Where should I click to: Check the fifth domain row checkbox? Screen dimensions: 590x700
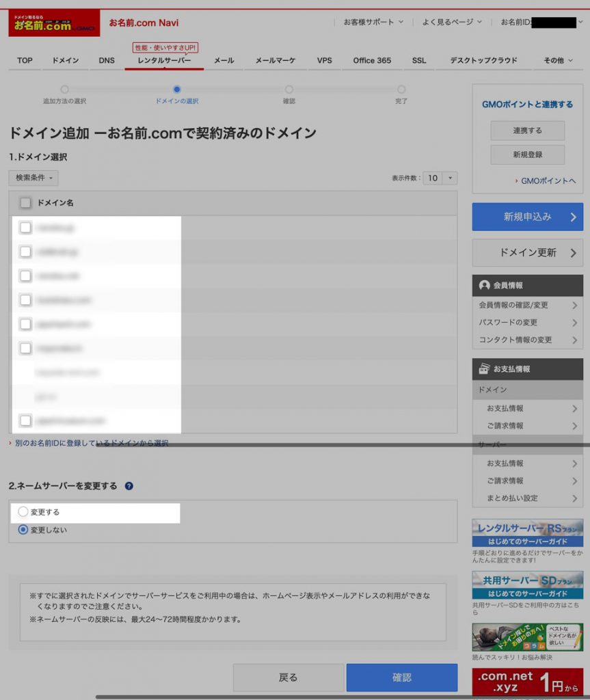coord(25,324)
